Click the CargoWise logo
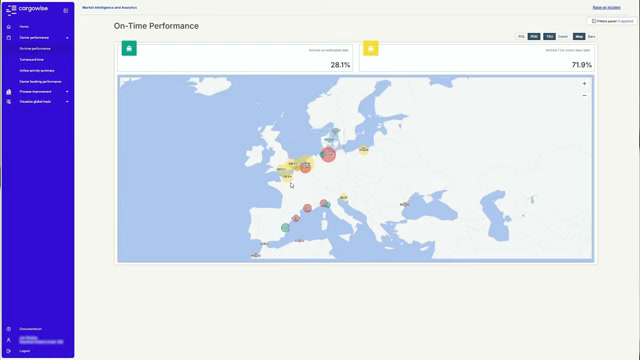Viewport: 640px width, 360px height. click(x=27, y=9)
